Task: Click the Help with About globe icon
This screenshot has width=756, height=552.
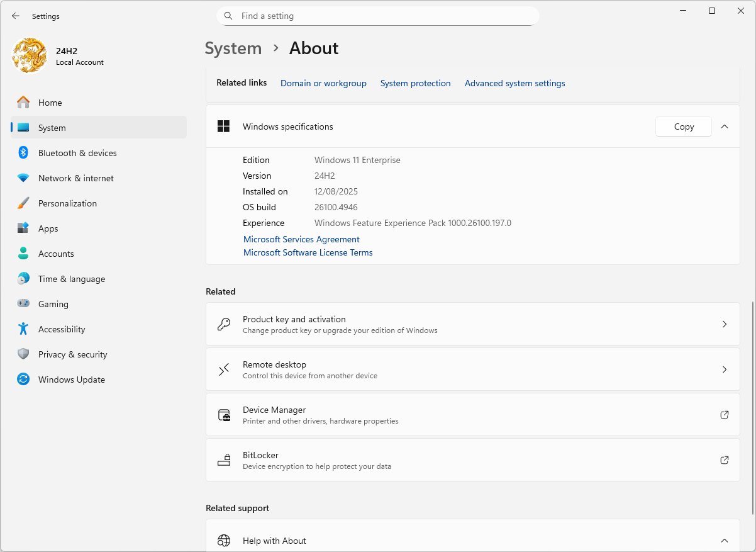Action: point(224,541)
